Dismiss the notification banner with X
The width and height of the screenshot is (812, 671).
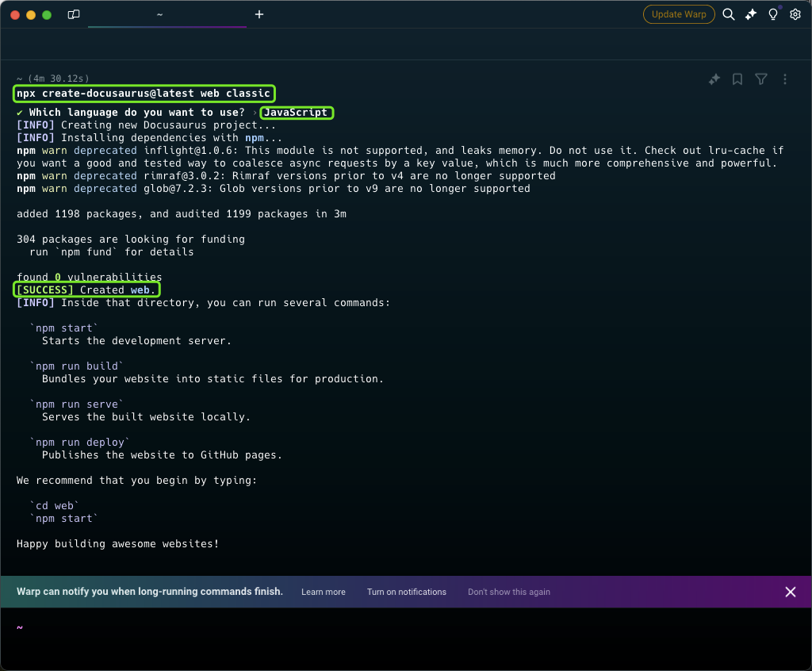[x=791, y=592]
